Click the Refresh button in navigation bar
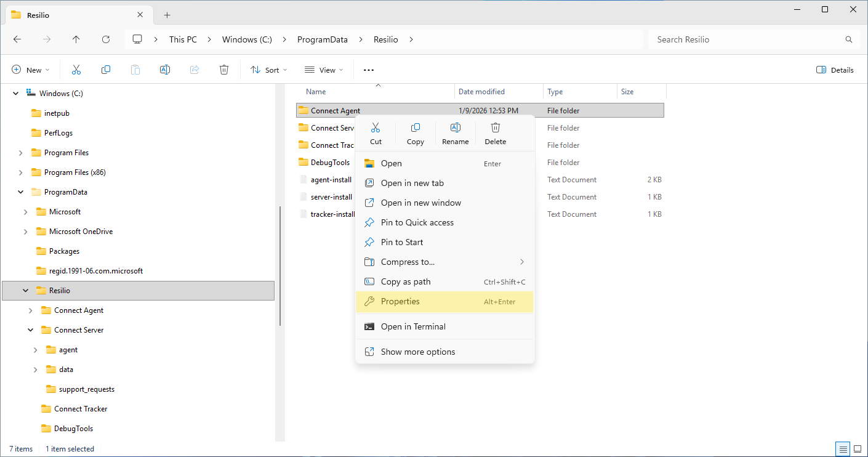This screenshot has width=868, height=457. click(106, 39)
